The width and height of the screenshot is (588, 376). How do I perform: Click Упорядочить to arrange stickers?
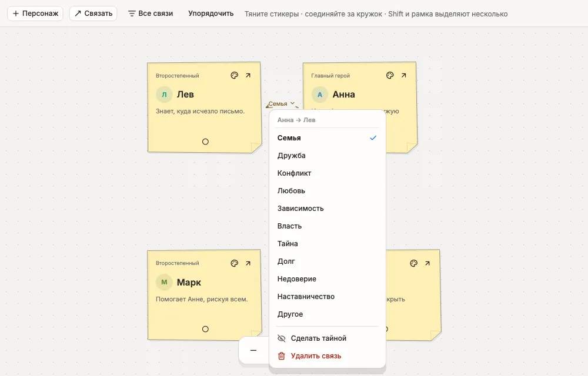click(x=211, y=14)
